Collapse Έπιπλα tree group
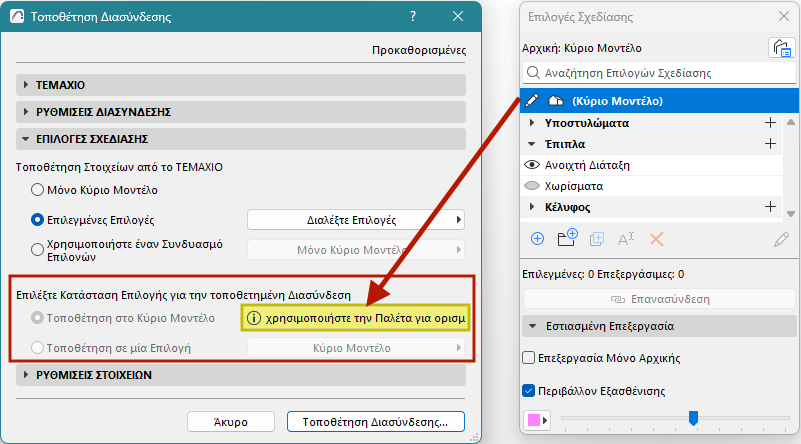 [532, 144]
